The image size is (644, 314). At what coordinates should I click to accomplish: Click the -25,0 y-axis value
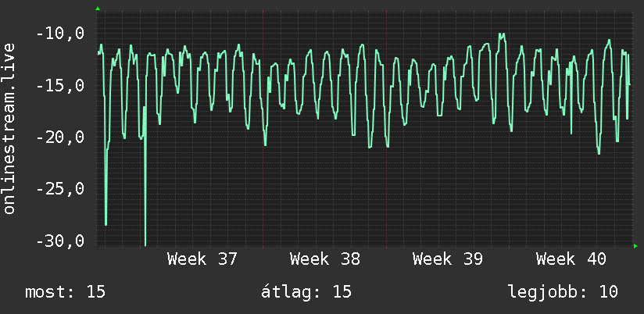[60, 189]
